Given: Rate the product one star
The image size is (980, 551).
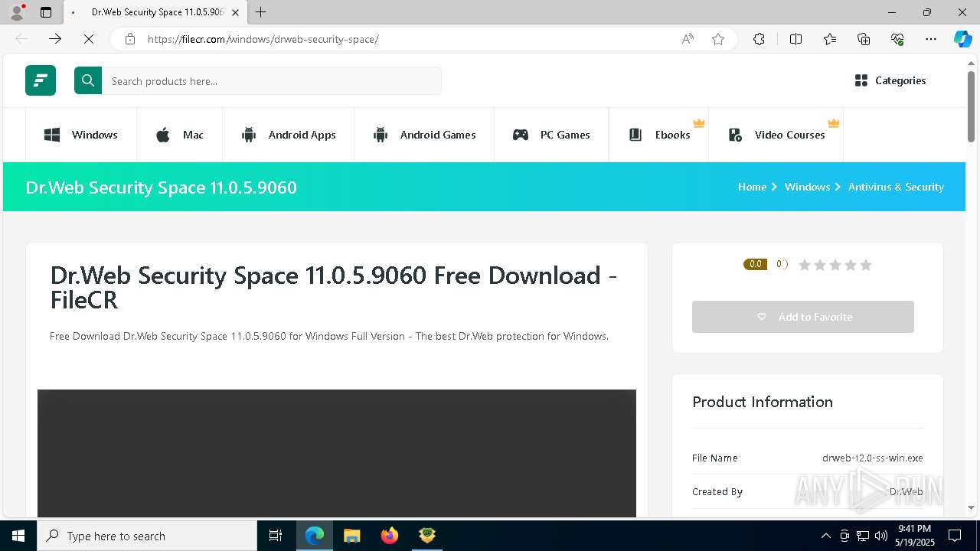Looking at the screenshot, I should click(x=805, y=265).
